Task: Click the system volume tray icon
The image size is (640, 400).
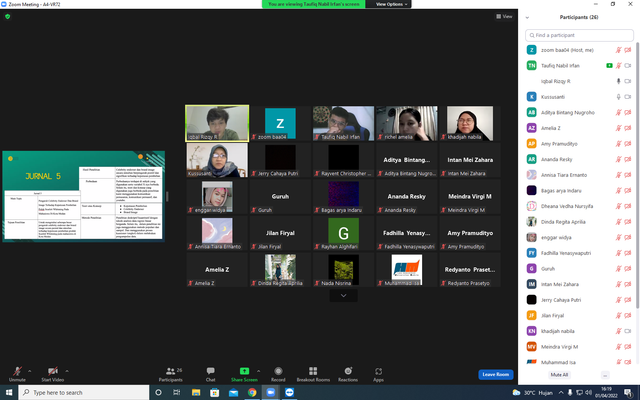Action: click(x=588, y=393)
